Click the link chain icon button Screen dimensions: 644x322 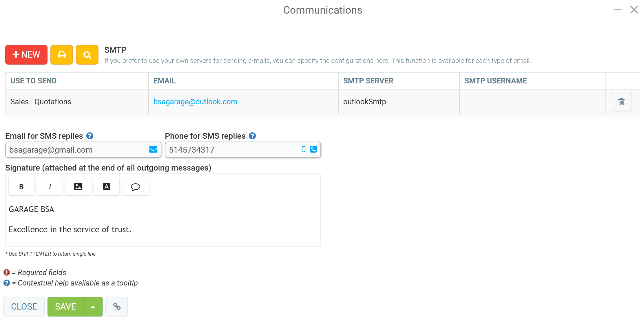pos(117,307)
